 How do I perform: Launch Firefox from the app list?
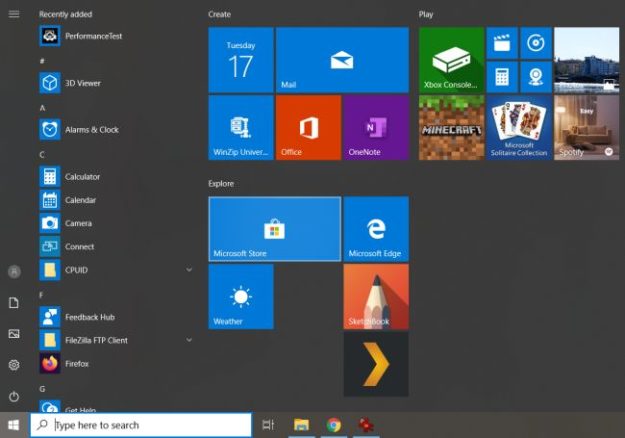[x=116, y=363]
